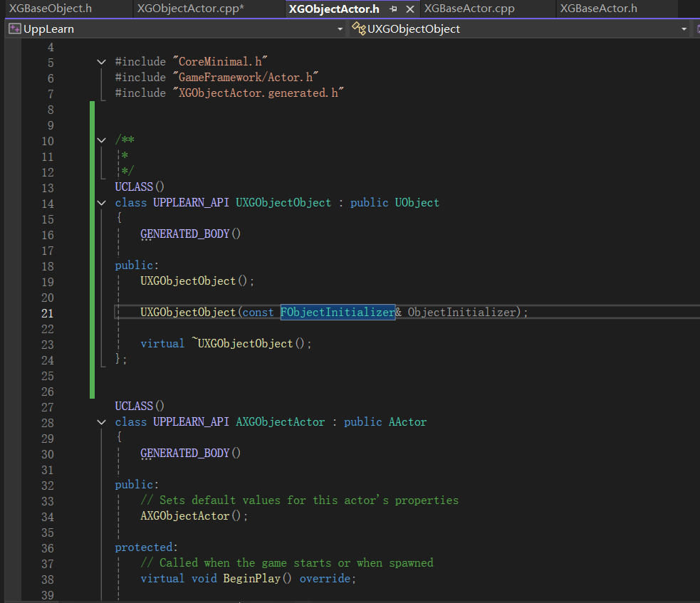The width and height of the screenshot is (700, 603).
Task: Collapse the UXGObjectObject class at line 14
Action: 102,203
